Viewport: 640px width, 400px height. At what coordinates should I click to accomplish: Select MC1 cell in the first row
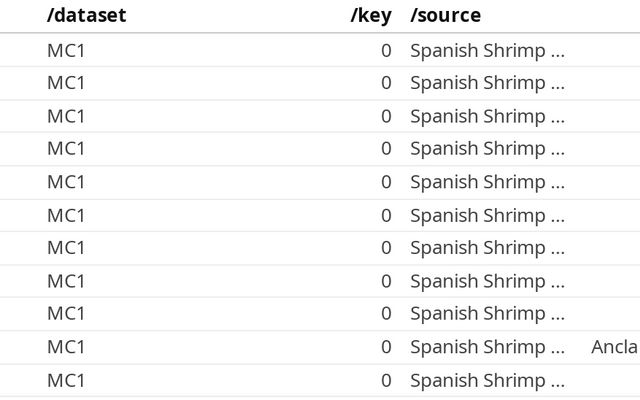[66, 50]
